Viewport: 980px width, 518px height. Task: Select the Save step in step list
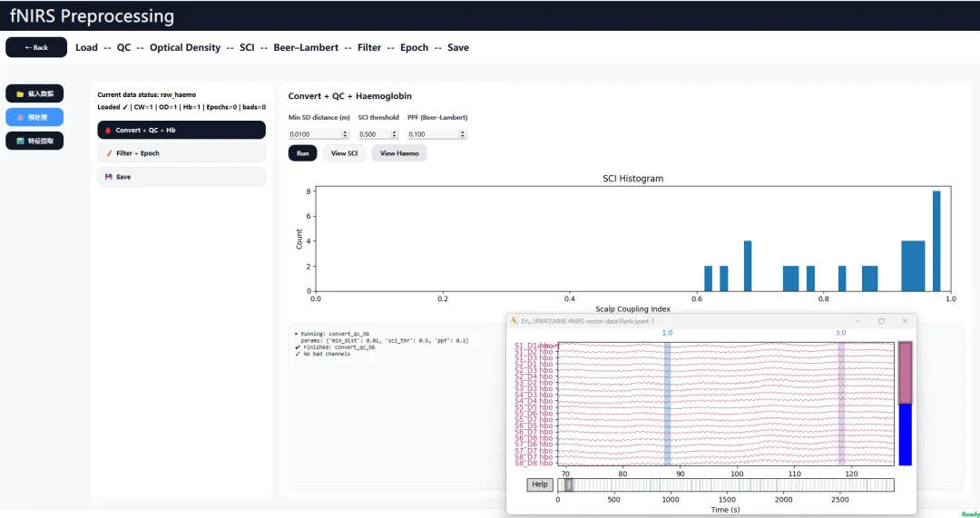tap(181, 177)
